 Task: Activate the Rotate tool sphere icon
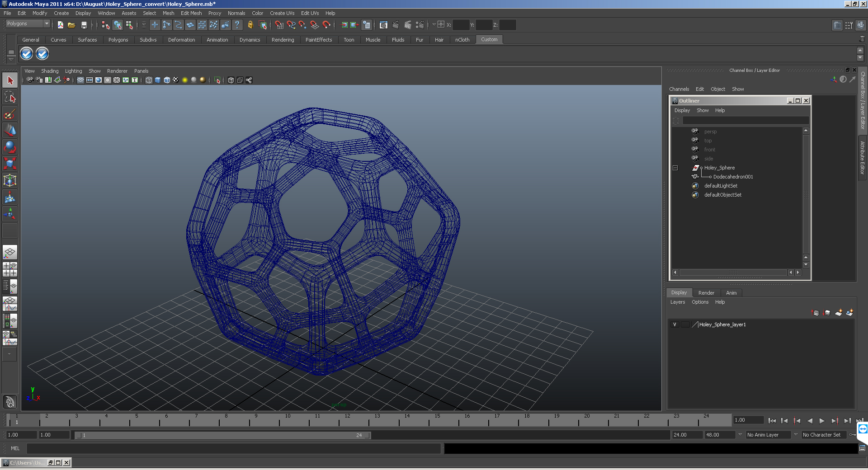click(10, 147)
